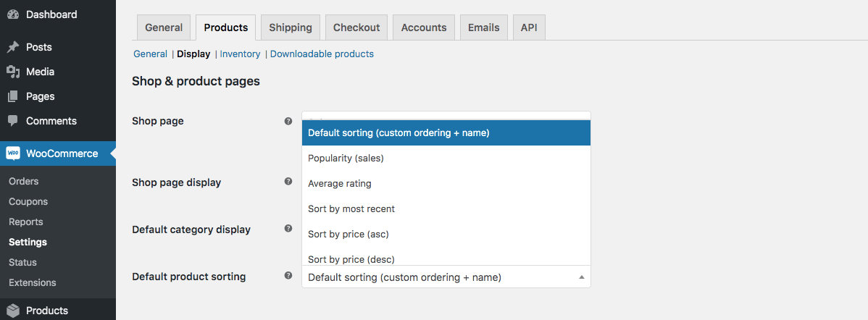Image resolution: width=868 pixels, height=320 pixels.
Task: Click the Posts pushpin icon
Action: coord(13,48)
